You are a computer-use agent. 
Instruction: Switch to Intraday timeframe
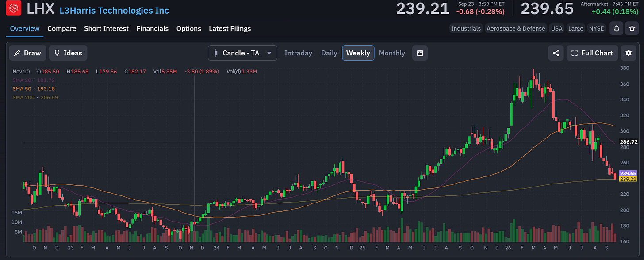click(x=298, y=53)
